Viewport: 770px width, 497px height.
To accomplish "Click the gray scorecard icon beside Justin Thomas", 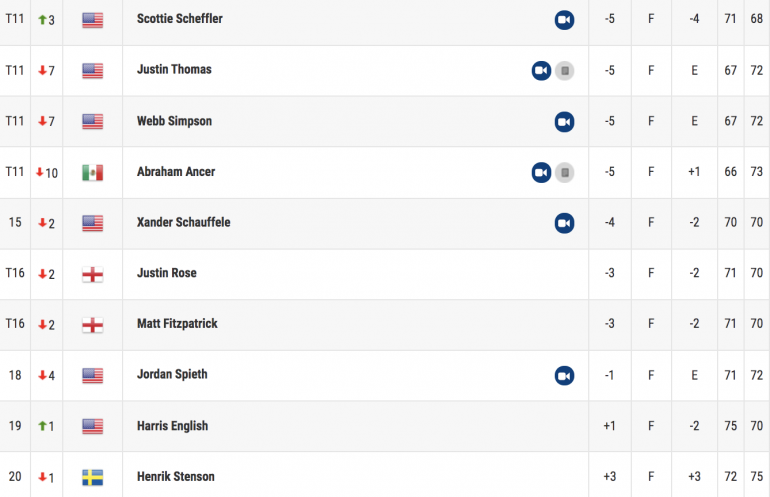I will (x=565, y=71).
